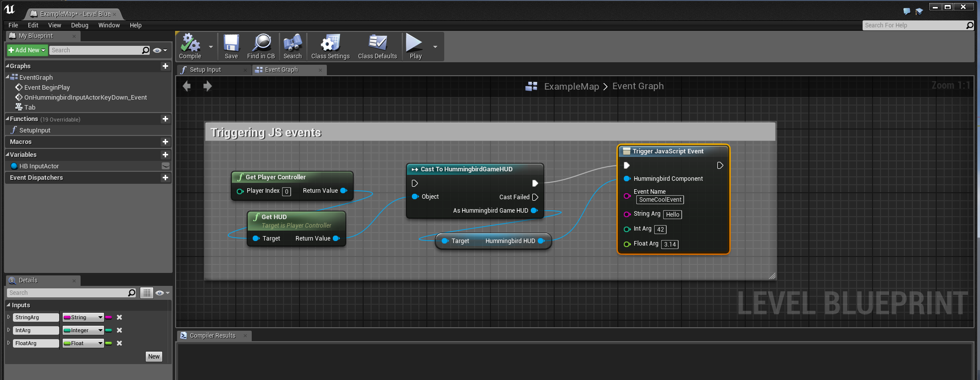Switch to Event Graph tab
Screen dimensions: 980x380
(289, 70)
